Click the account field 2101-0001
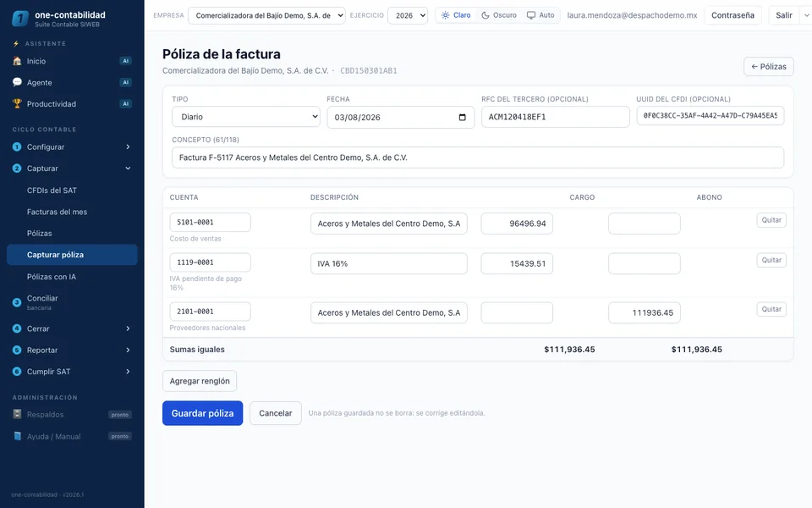Image resolution: width=812 pixels, height=508 pixels. pyautogui.click(x=211, y=312)
